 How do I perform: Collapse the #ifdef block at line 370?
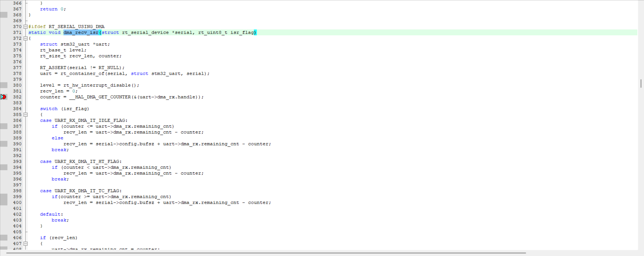click(x=25, y=27)
